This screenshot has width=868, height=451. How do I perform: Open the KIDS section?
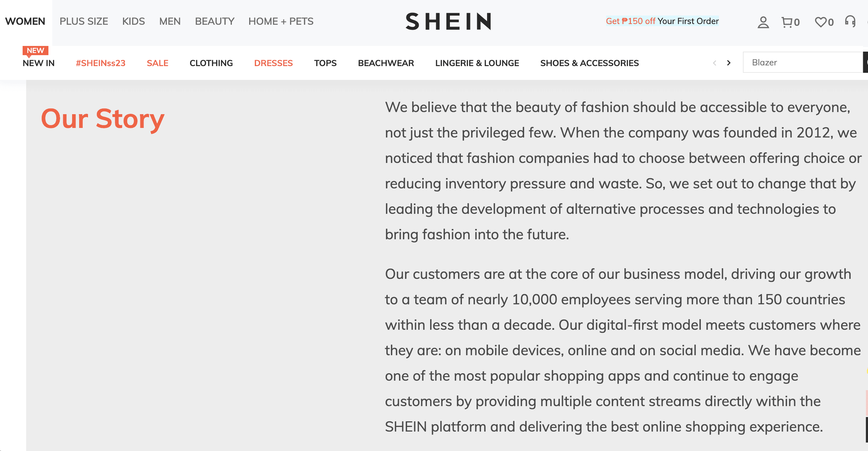click(134, 21)
